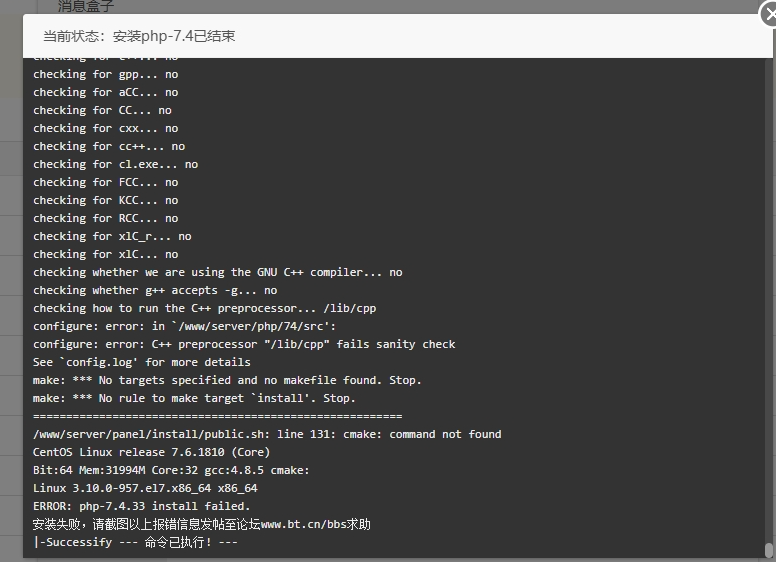Click the log scrollbar thumb at bottom
This screenshot has height=562, width=776.
tap(768, 550)
